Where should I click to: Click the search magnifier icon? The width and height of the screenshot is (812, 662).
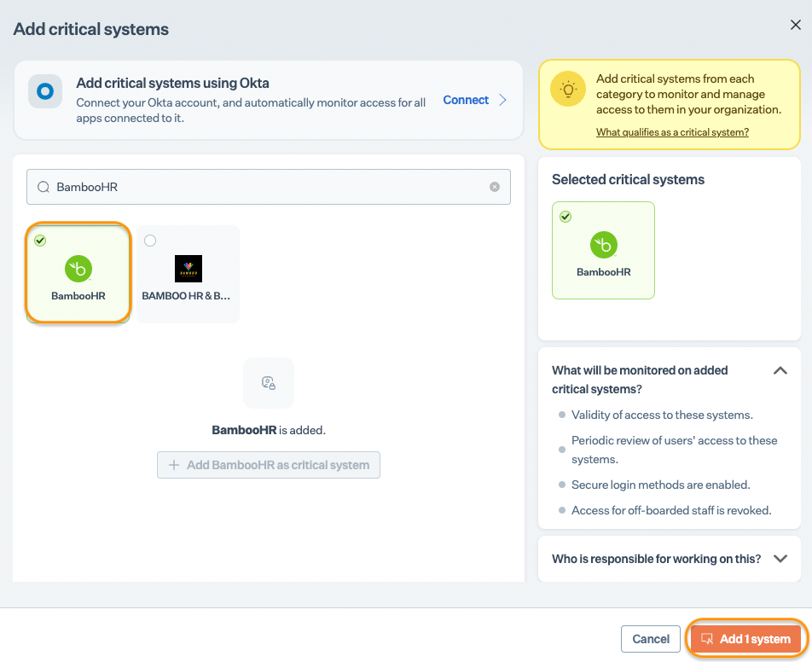43,187
